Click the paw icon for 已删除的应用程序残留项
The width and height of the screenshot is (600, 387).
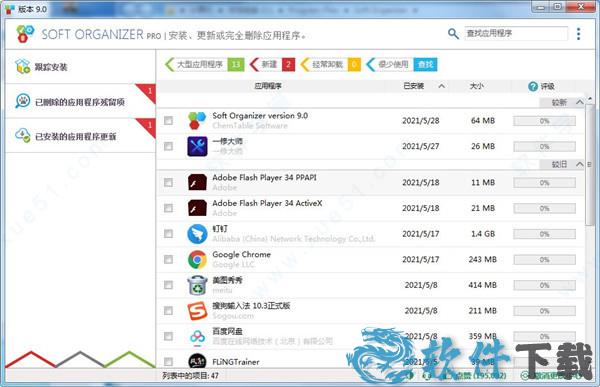23,101
